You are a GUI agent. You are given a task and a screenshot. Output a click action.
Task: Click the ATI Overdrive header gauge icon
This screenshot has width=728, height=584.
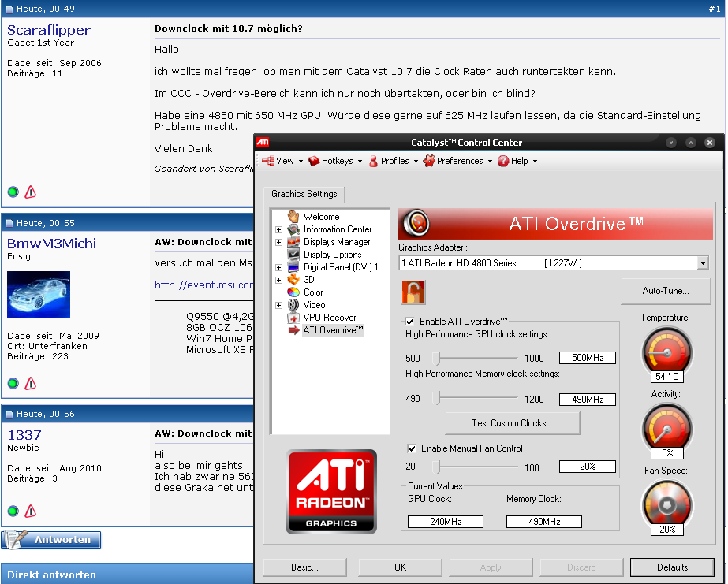click(416, 224)
